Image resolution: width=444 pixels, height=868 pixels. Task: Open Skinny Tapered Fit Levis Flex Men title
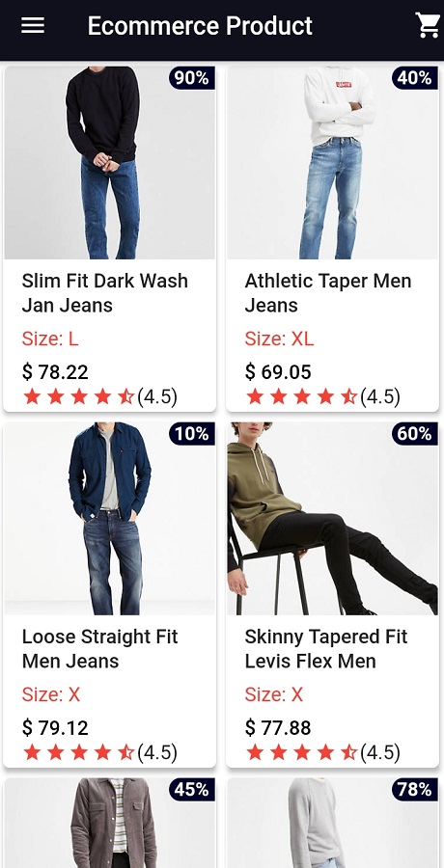click(326, 649)
